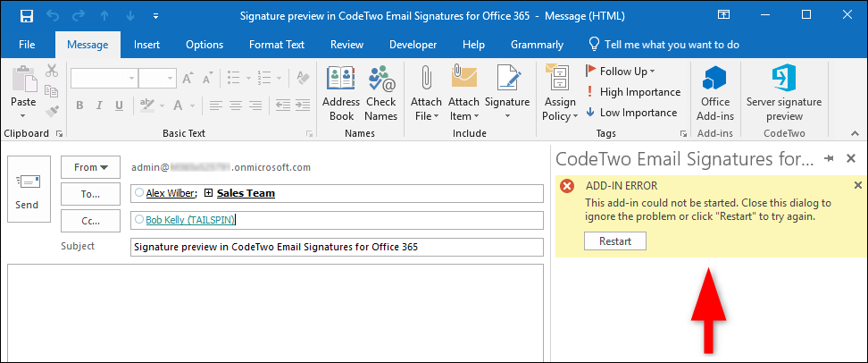This screenshot has height=363, width=868.
Task: Open Office Add-ins
Action: [x=715, y=94]
